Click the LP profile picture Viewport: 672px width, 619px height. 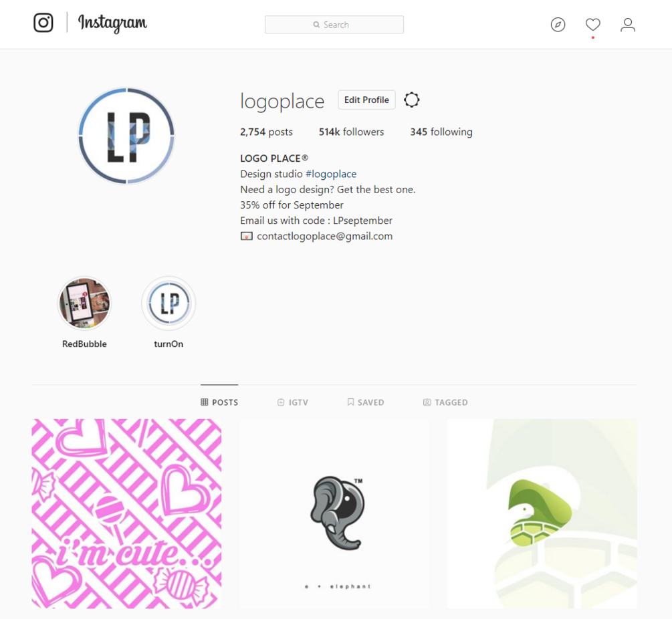coord(126,136)
